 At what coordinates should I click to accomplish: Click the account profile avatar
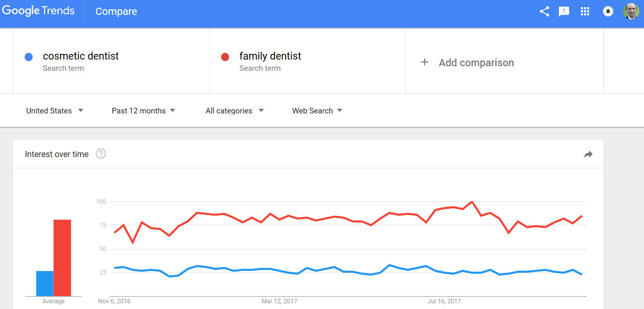[631, 11]
